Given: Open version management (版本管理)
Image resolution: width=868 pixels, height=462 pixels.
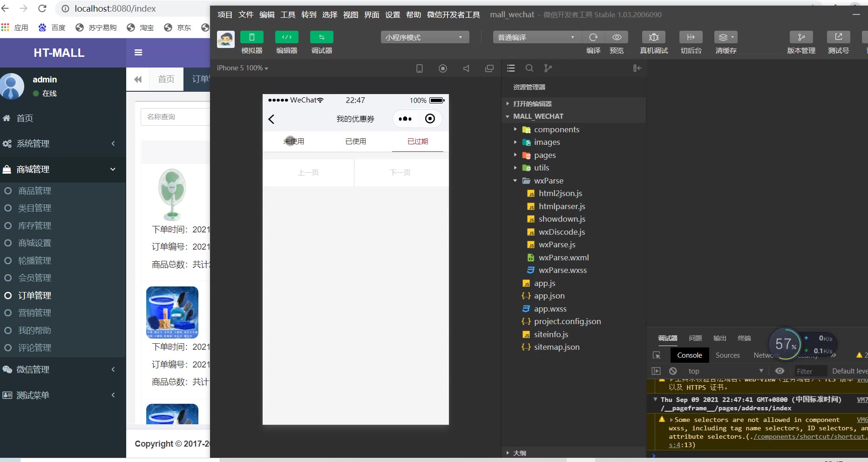Looking at the screenshot, I should (x=801, y=37).
